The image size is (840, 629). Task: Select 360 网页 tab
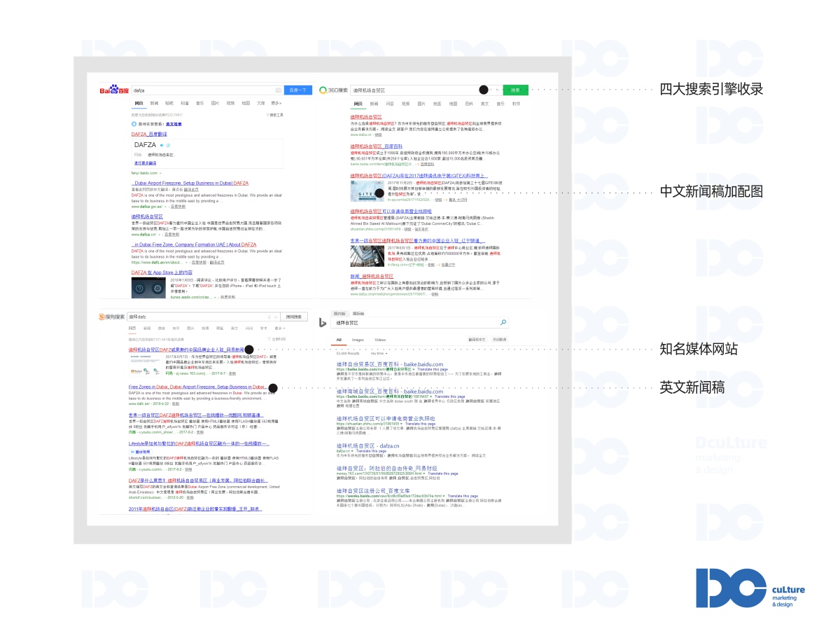click(x=358, y=103)
